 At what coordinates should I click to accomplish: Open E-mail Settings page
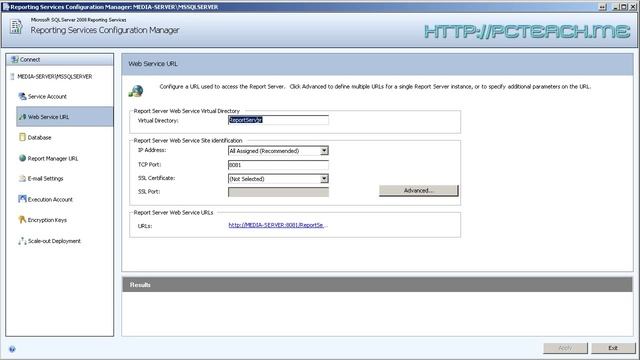45,179
